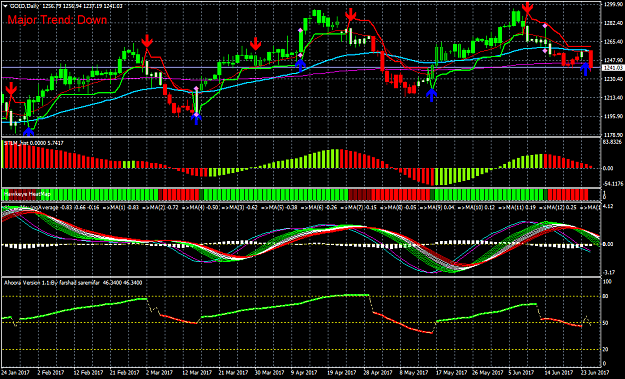Open the chart menu triangle beside GOLD,Daily

(x=4, y=6)
